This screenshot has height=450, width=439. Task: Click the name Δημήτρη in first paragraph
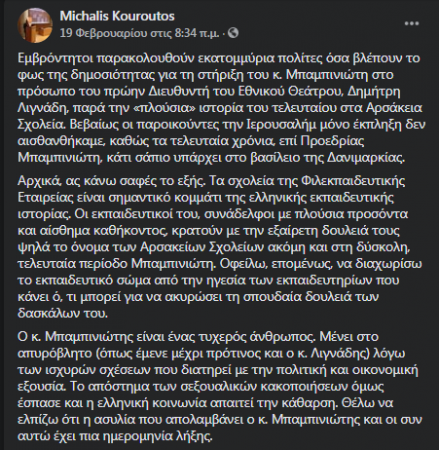tap(373, 91)
